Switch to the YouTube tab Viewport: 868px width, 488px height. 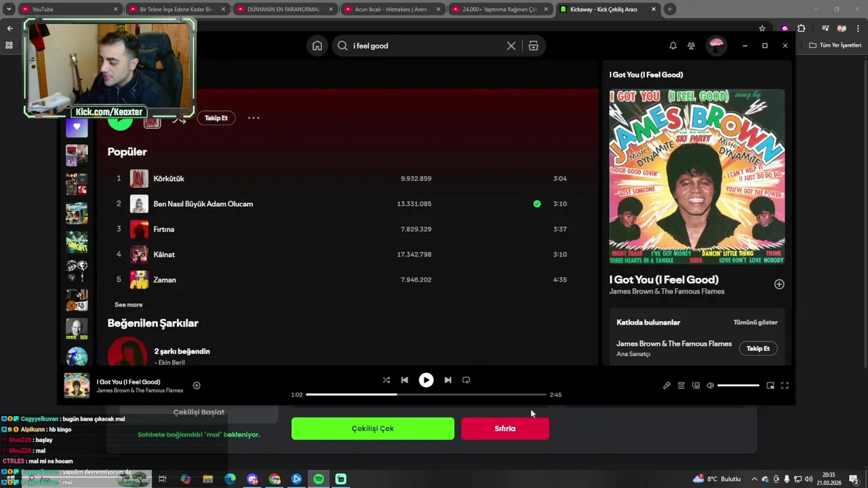(68, 9)
